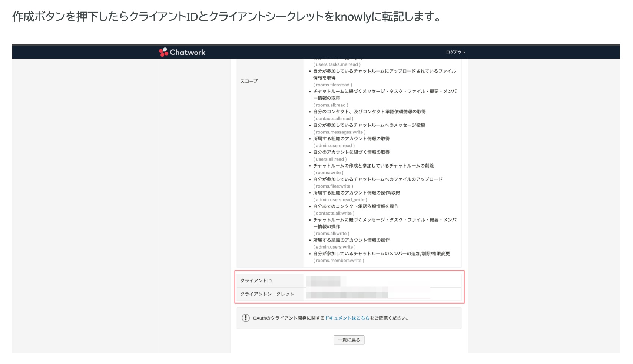Click the クライアントシークレット field label
This screenshot has height=364, width=633.
267,294
